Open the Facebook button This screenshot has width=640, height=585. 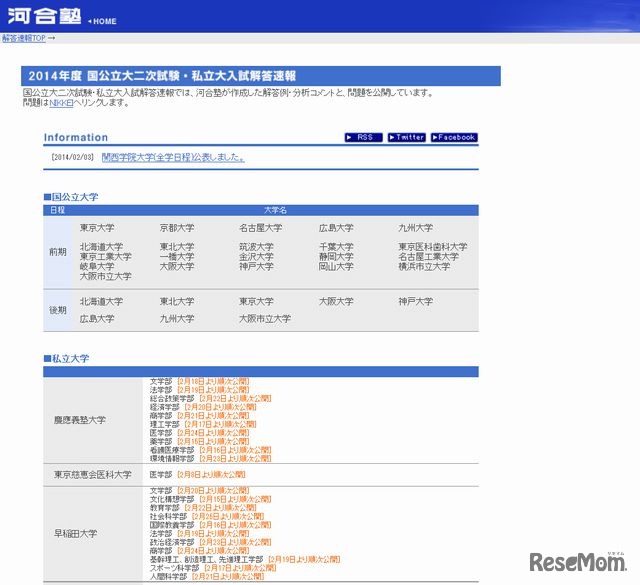tap(454, 138)
